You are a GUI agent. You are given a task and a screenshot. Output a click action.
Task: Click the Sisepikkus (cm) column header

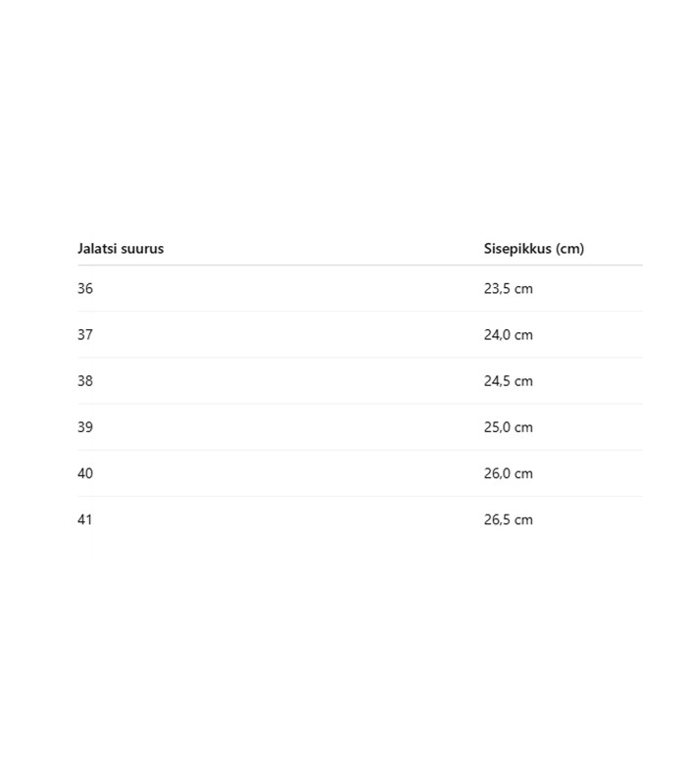[533, 249]
